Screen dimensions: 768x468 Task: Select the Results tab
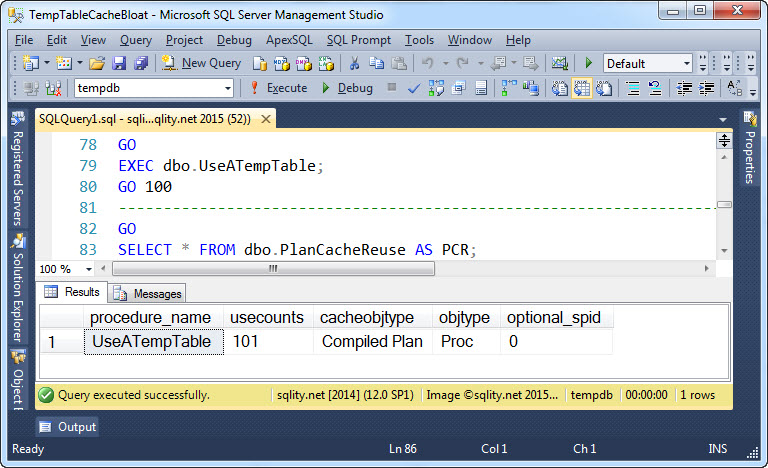(72, 292)
